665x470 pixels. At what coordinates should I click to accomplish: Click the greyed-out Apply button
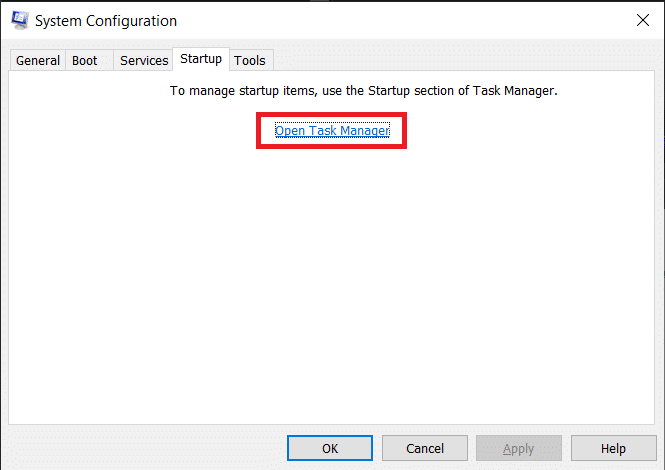tap(519, 449)
